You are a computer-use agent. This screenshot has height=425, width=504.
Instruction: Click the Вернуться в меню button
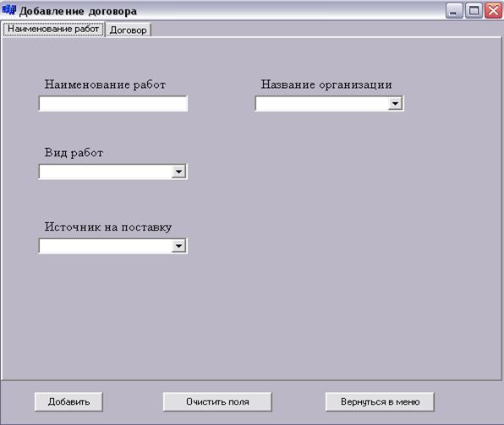(x=380, y=401)
